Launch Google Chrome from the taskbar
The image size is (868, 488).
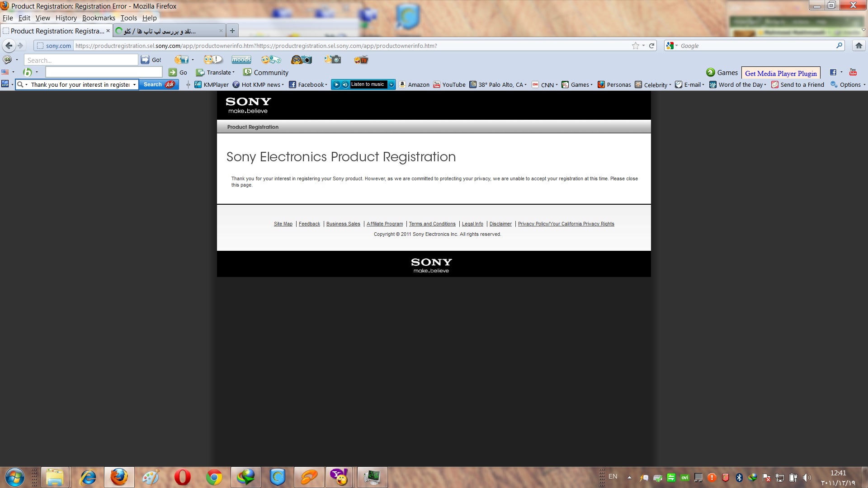coord(214,477)
